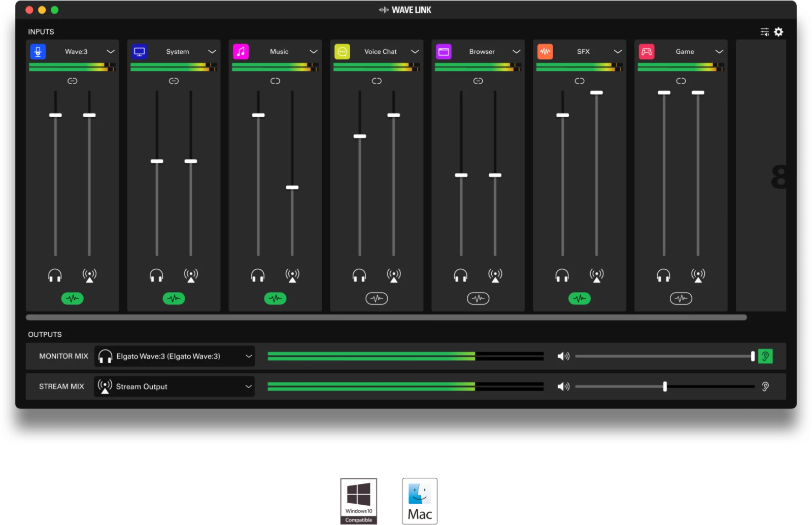Click the Windows 10 Compatible badge

point(359,501)
